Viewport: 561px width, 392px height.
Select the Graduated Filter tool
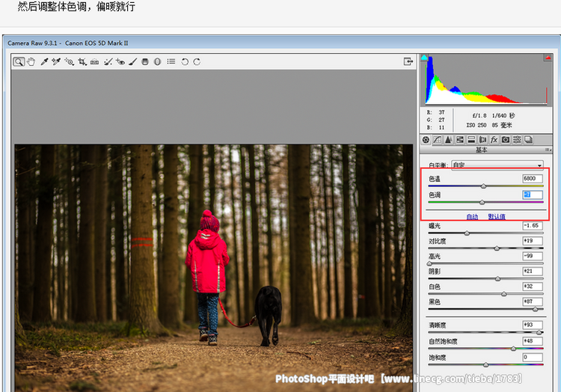(x=145, y=62)
